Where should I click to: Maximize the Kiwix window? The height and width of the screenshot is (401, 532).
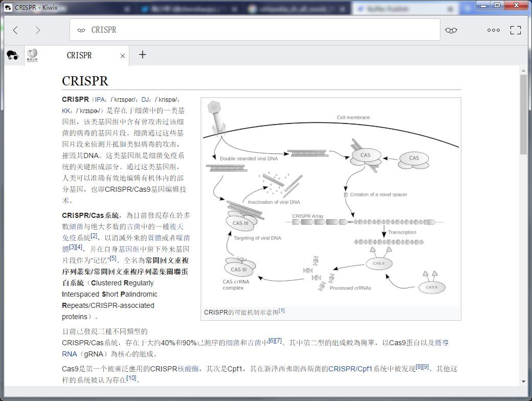click(x=497, y=5)
